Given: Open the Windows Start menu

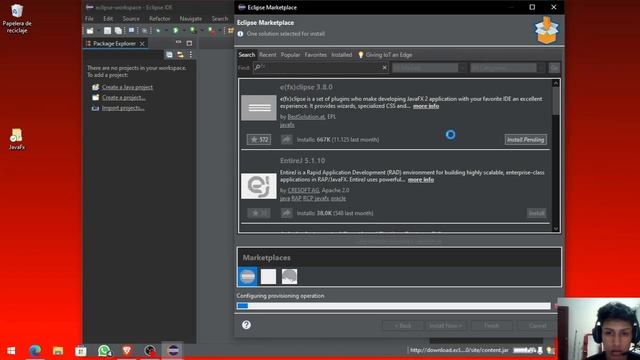Looking at the screenshot, I should click(11, 351).
